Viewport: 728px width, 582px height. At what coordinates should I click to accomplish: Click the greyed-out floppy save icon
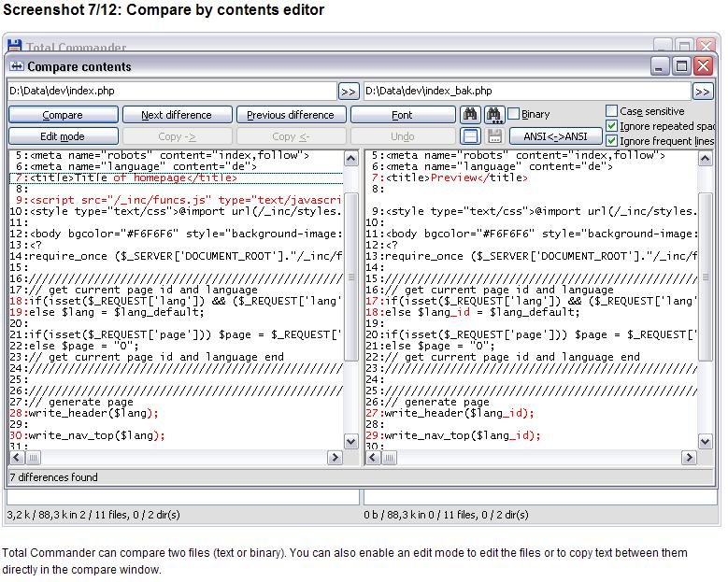[494, 136]
